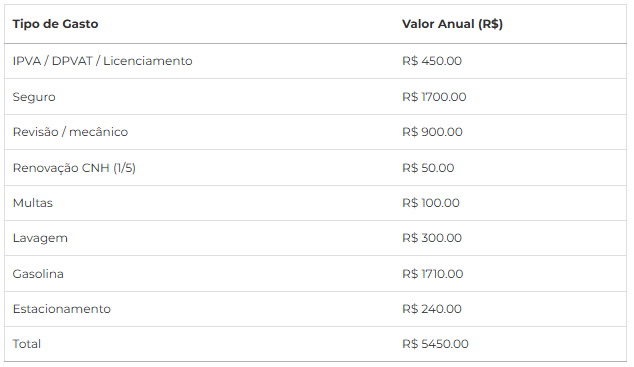
Task: Select the R$ 5450.00 total value
Action: pos(435,344)
